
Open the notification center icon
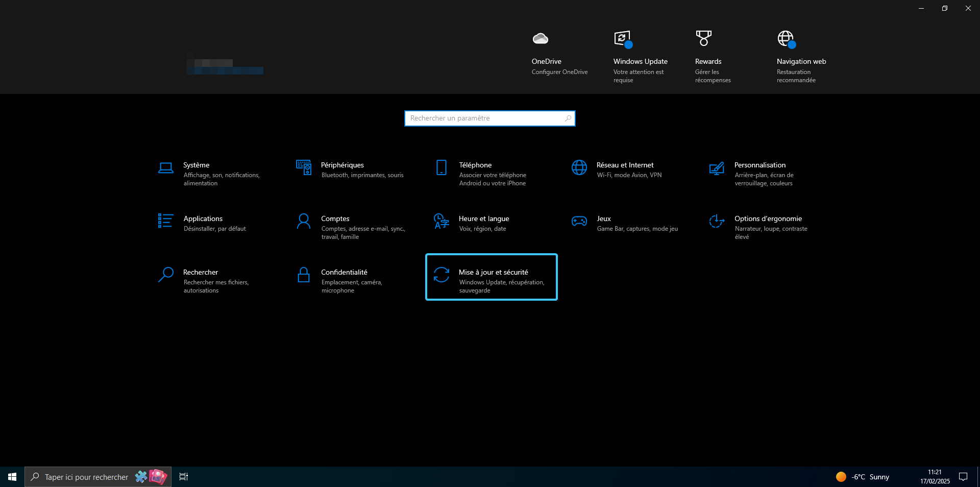[x=963, y=477]
